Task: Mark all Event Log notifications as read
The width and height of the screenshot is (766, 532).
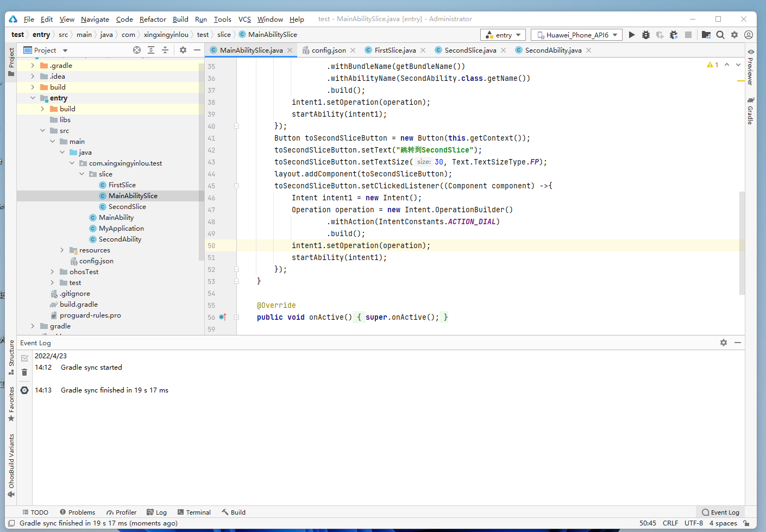Action: pyautogui.click(x=24, y=358)
